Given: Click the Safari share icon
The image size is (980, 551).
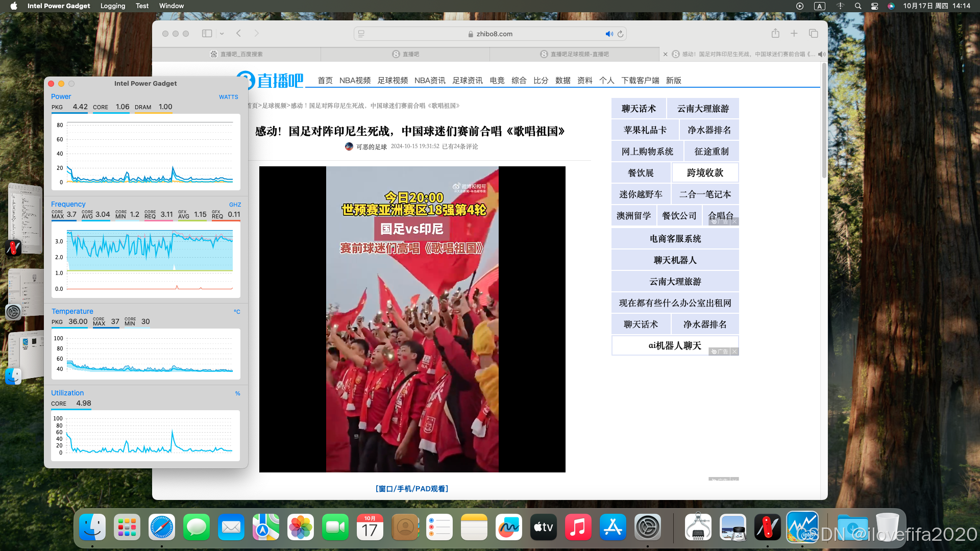Looking at the screenshot, I should coord(775,34).
